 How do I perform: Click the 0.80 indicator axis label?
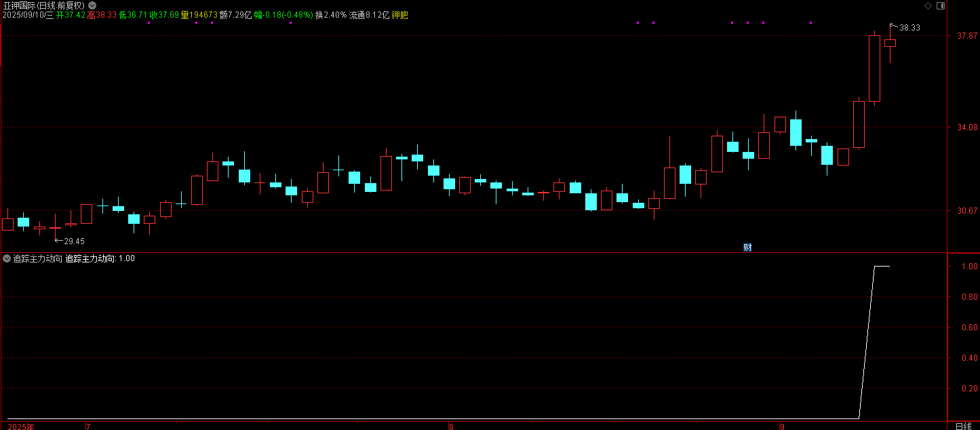[969, 297]
